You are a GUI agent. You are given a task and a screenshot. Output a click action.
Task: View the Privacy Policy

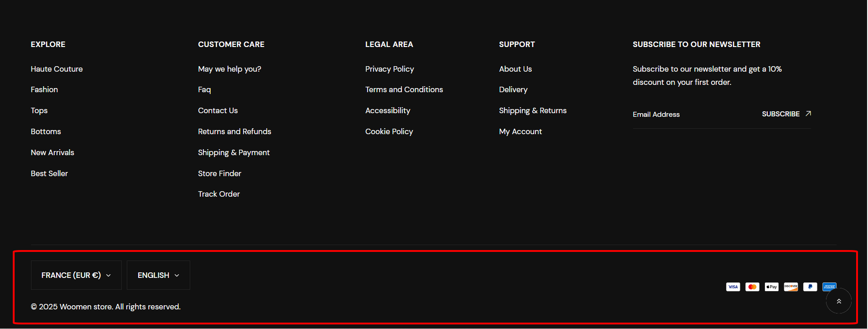coord(390,69)
